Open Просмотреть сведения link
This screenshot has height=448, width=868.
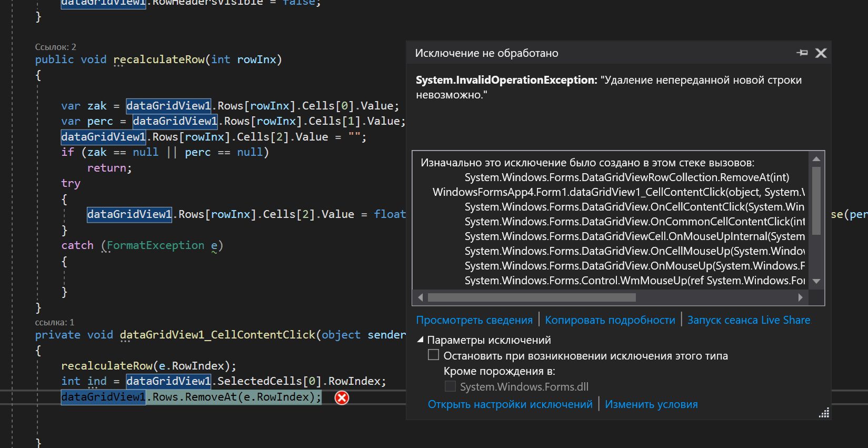coord(474,320)
